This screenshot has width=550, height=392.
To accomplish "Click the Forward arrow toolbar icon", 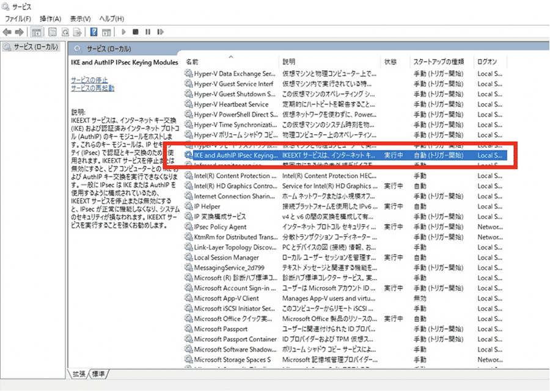I will (20, 32).
